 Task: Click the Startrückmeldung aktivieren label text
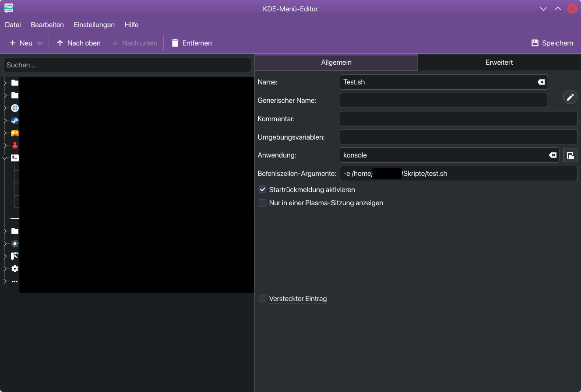click(312, 189)
